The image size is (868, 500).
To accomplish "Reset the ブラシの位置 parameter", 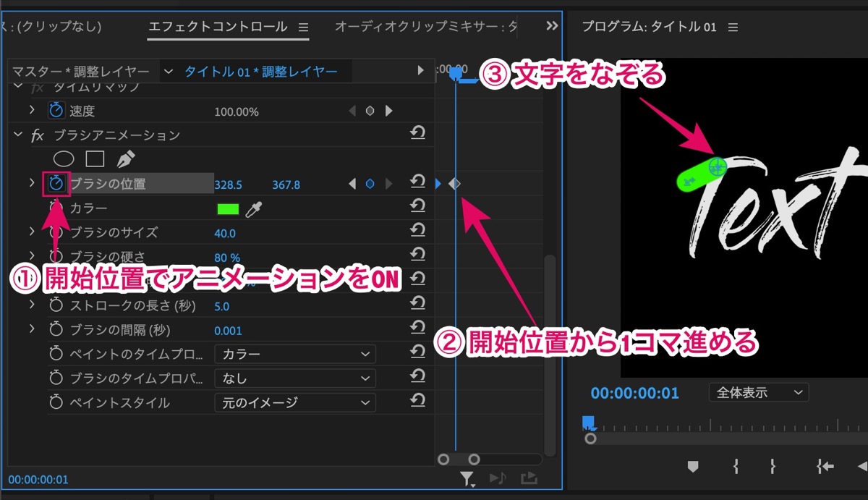I will pyautogui.click(x=417, y=182).
